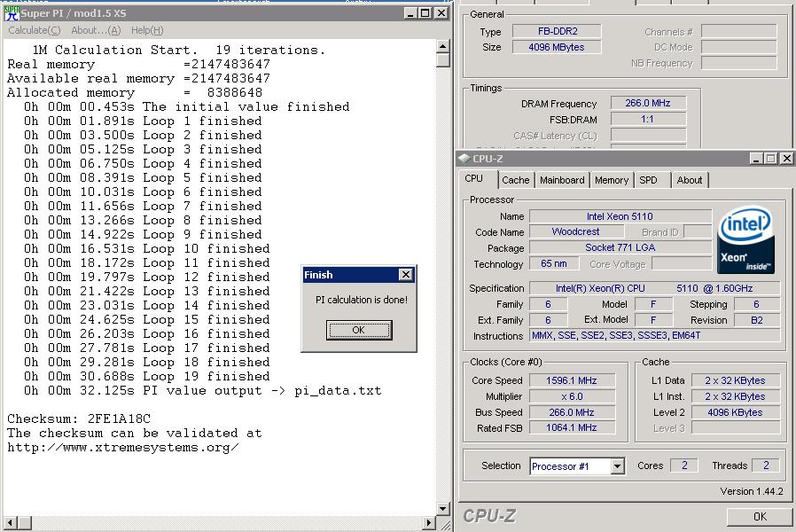Click the '1596.1 MHz' core speed value
The image size is (796, 532).
coord(572,380)
